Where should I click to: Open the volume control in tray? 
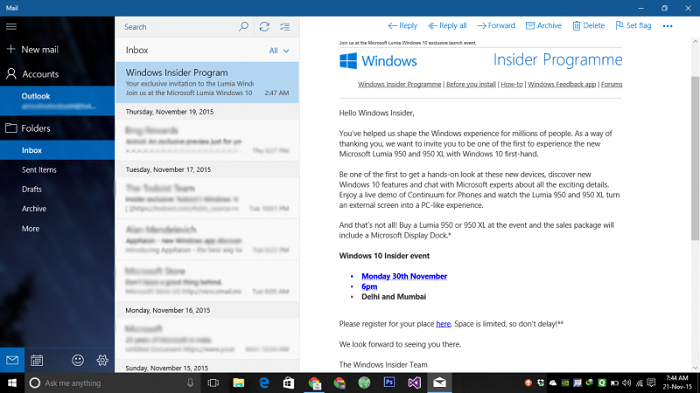(627, 383)
